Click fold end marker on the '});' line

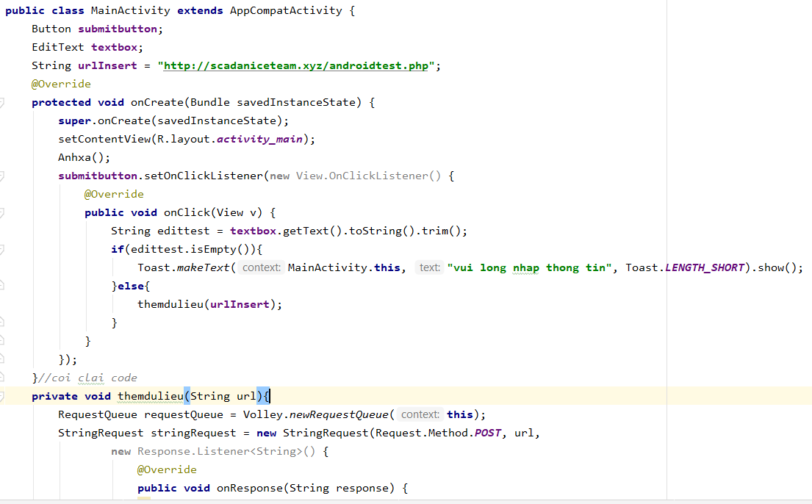[x=1, y=359]
